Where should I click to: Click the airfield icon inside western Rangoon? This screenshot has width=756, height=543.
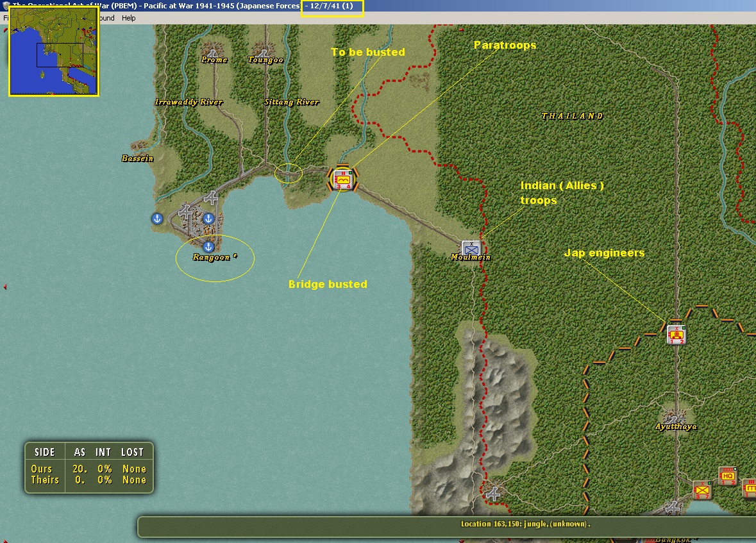click(x=185, y=211)
